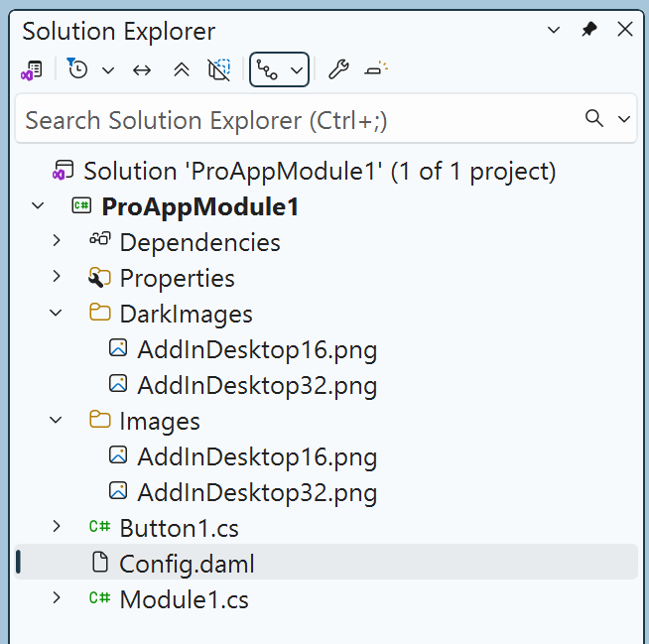Select the ProAppModule1 project
This screenshot has height=644, width=649.
pos(199,206)
